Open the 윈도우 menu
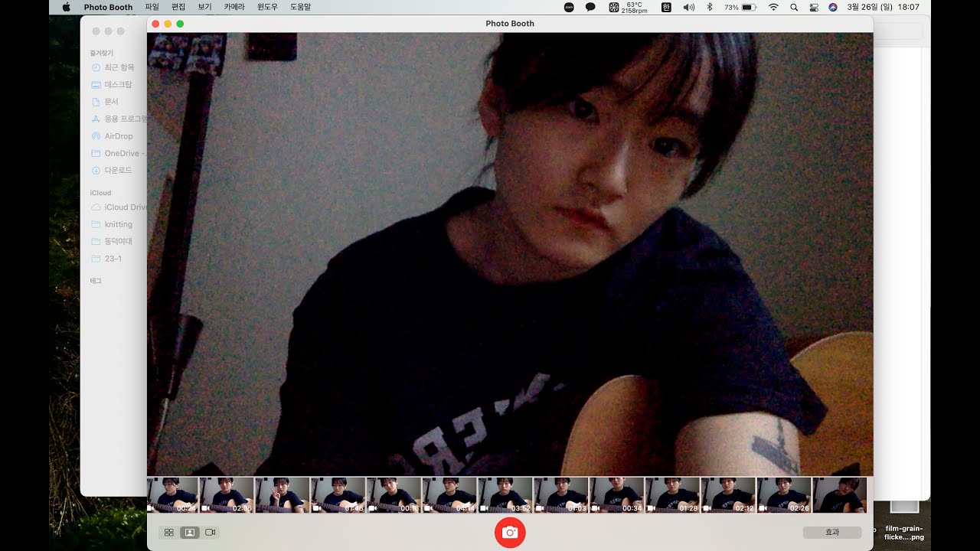Image resolution: width=980 pixels, height=551 pixels. pos(267,7)
